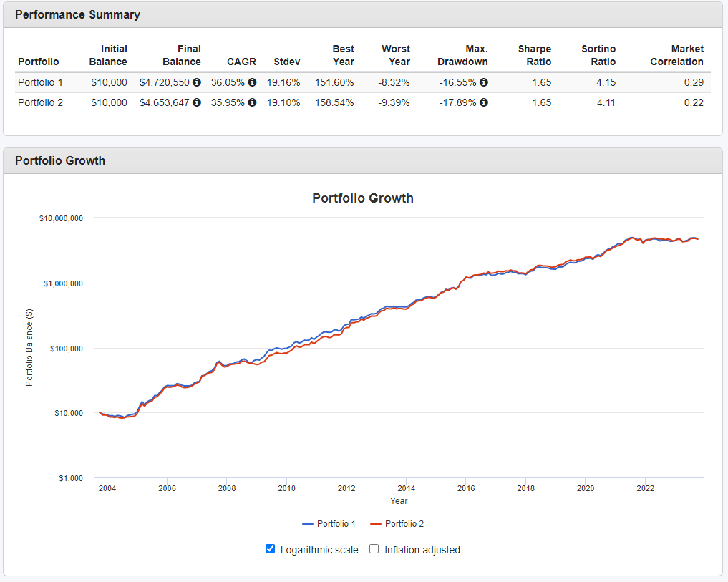Click info icon beside Portfolio 2 CAGR 35.95%
Screen dimensions: 728x582
coord(252,102)
